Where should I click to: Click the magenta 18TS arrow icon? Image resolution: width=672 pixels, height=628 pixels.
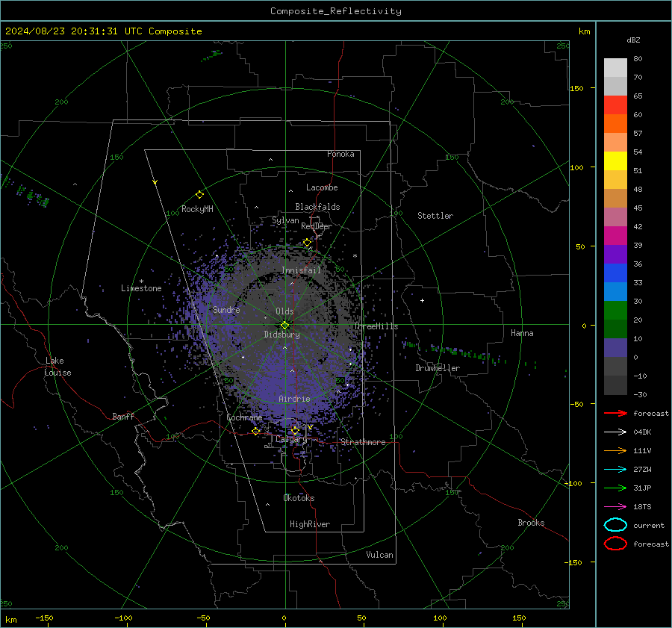click(x=615, y=507)
